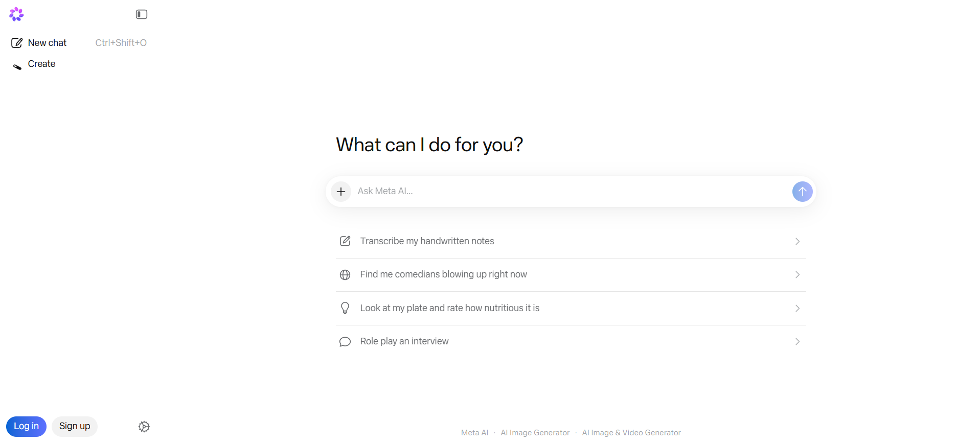Click the Log in button
The height and width of the screenshot is (445, 980).
pos(26,426)
